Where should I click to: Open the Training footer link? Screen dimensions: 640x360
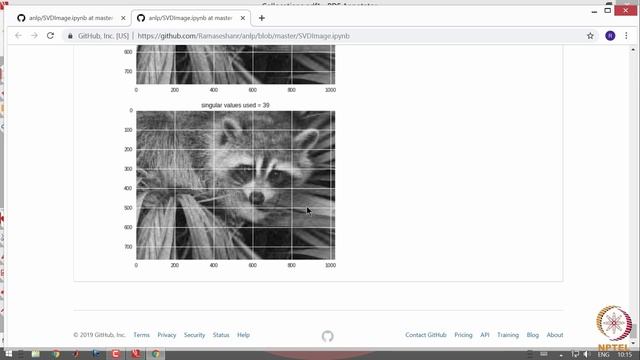(x=508, y=335)
